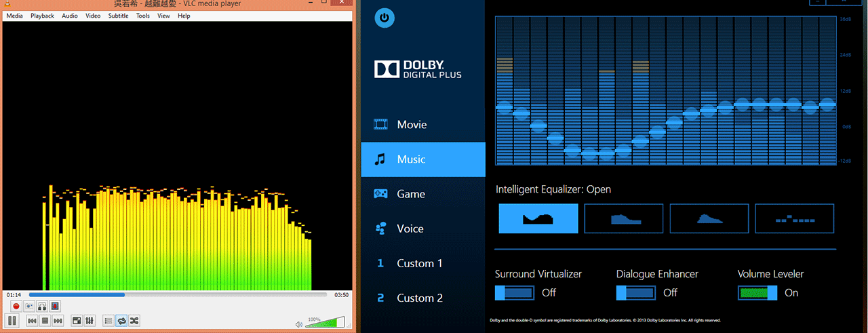Choose the highlighted Open equalizer preset

pyautogui.click(x=538, y=218)
